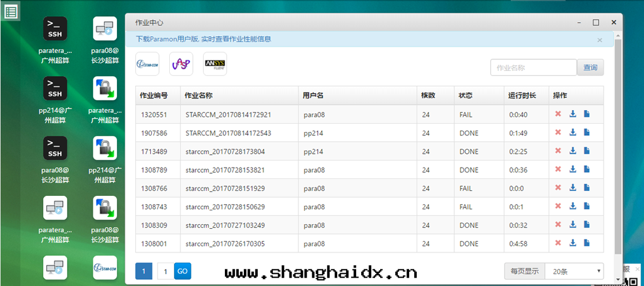
Task: Click the 查询 search button
Action: (590, 68)
